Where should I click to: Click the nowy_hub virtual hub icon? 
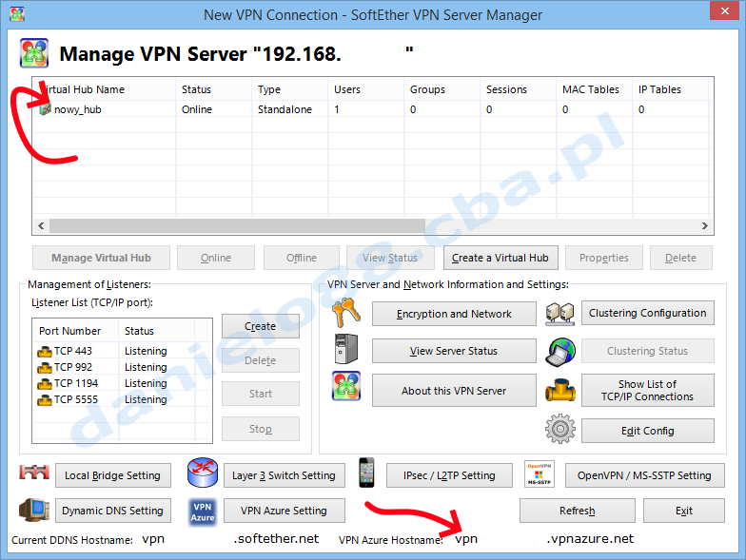pos(46,110)
